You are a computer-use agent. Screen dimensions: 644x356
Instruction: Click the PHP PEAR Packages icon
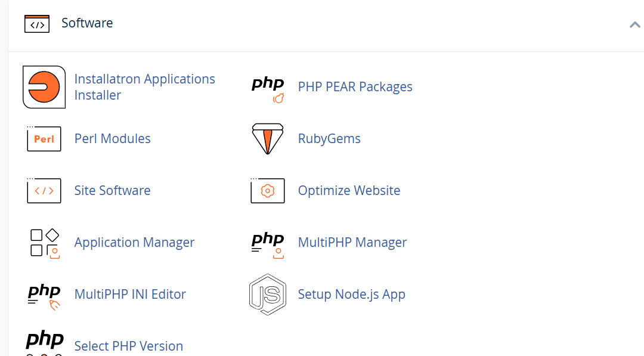coord(268,89)
